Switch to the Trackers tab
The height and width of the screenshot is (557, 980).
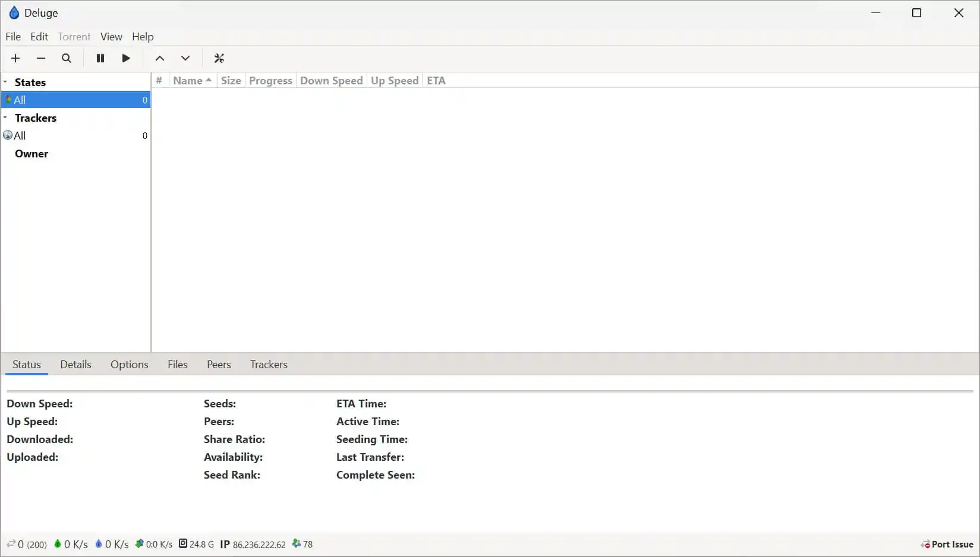(x=269, y=364)
